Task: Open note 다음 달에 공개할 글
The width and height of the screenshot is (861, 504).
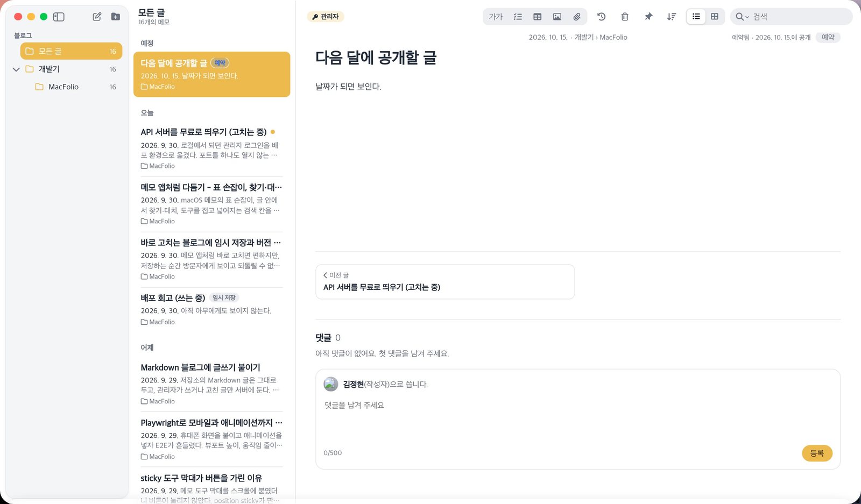Action: 211,74
